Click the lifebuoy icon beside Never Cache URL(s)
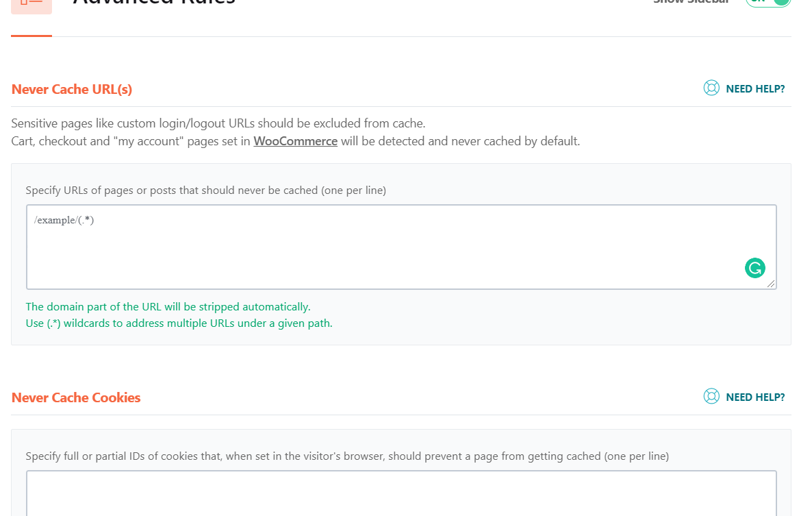 [711, 88]
